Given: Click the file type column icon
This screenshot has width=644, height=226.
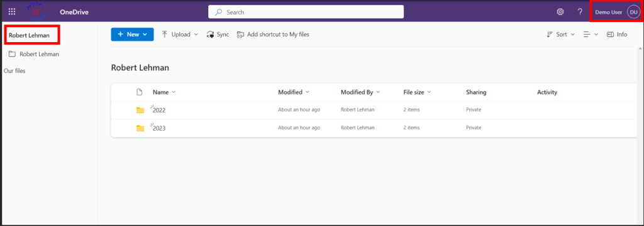Looking at the screenshot, I should [139, 92].
